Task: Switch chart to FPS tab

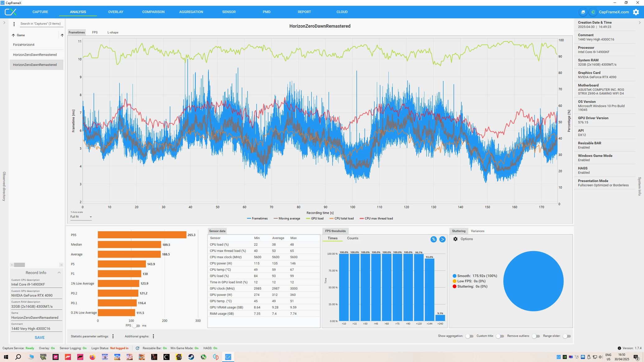Action: point(95,33)
